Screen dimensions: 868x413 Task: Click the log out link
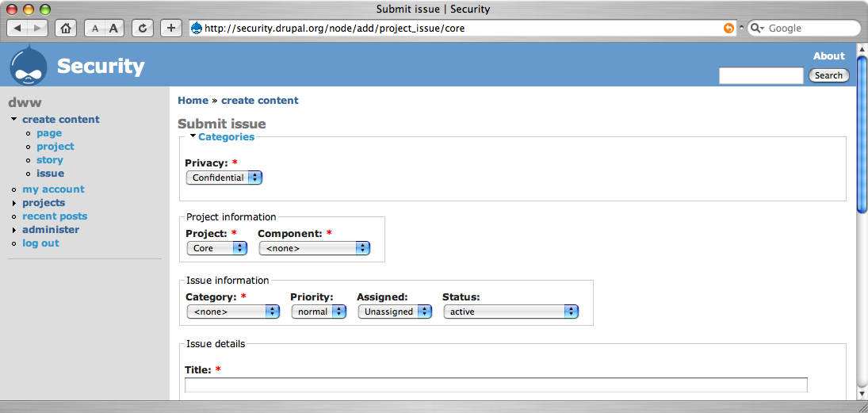pos(40,243)
